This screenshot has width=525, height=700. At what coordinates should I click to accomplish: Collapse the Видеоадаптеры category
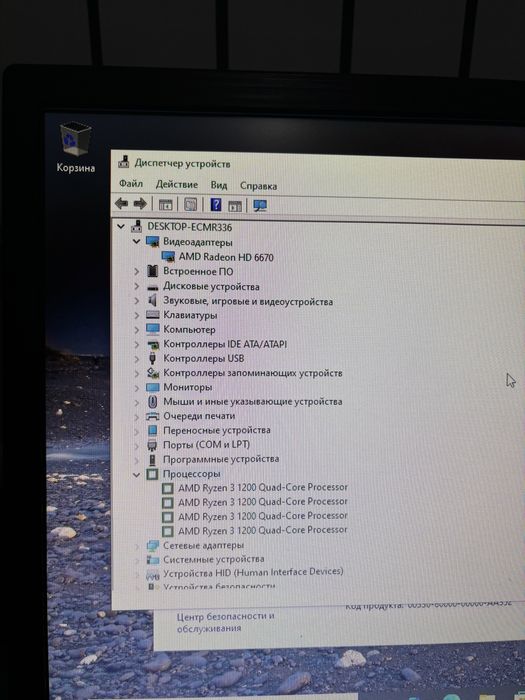pyautogui.click(x=137, y=242)
